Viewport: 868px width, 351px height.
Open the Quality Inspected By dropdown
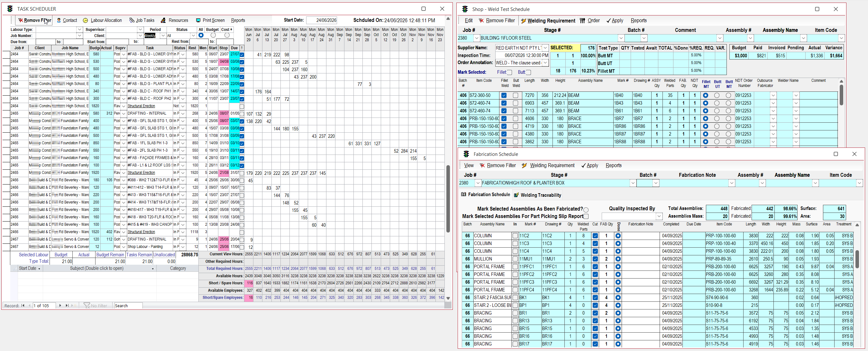659,216
